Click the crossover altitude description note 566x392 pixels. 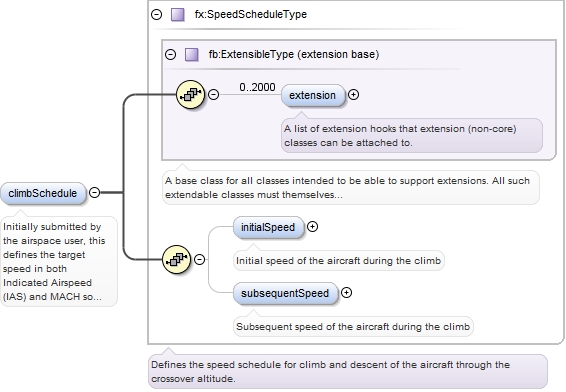(x=348, y=372)
